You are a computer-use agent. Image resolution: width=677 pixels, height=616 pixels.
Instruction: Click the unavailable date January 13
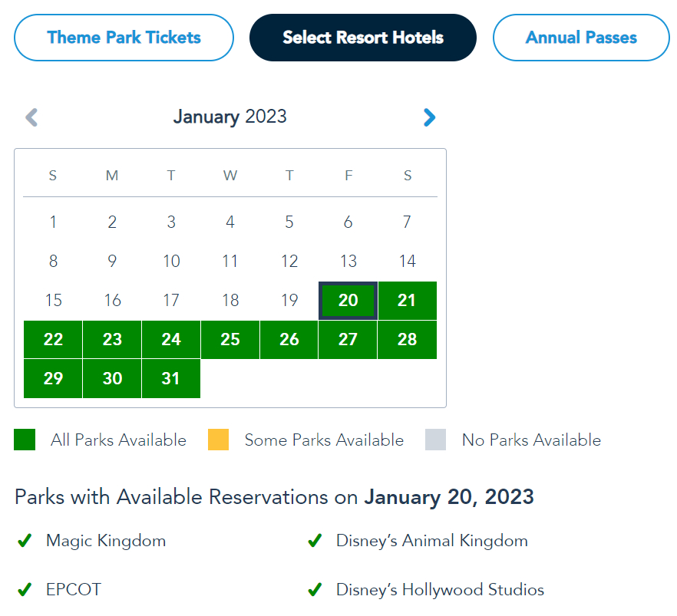coord(348,261)
